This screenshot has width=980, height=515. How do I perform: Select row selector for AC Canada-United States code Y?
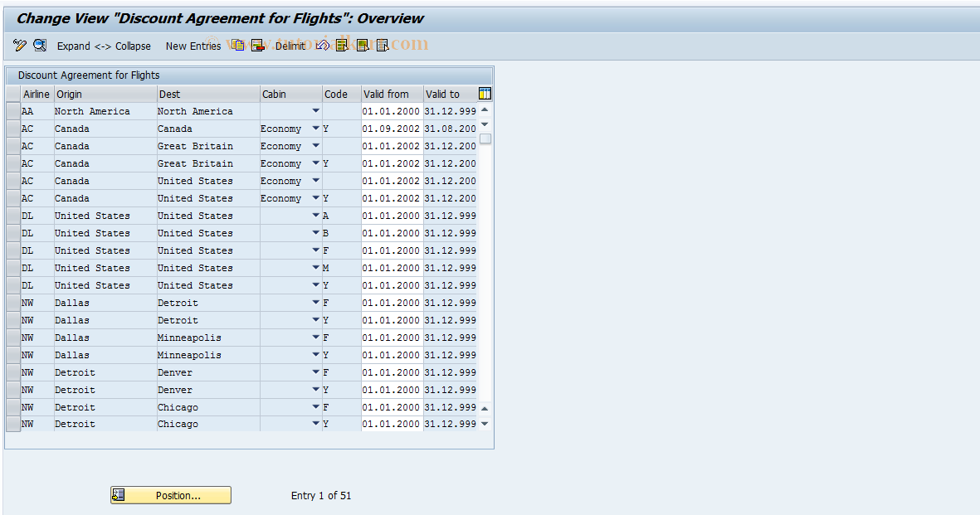13,198
